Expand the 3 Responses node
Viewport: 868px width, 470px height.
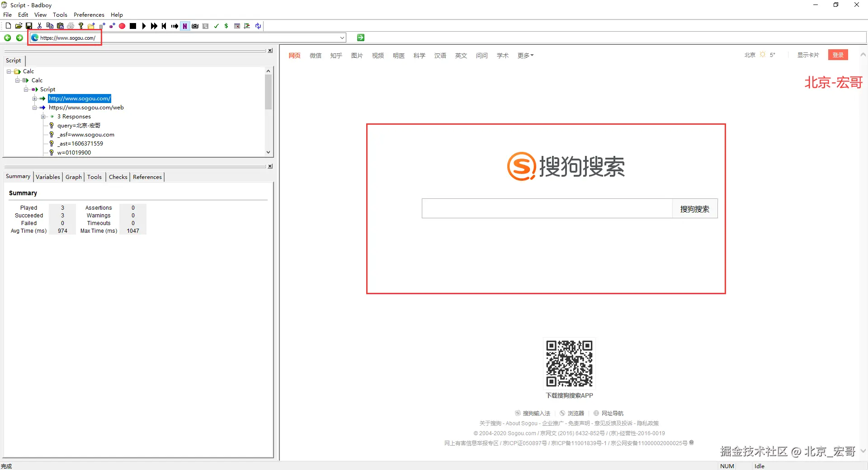click(x=43, y=117)
